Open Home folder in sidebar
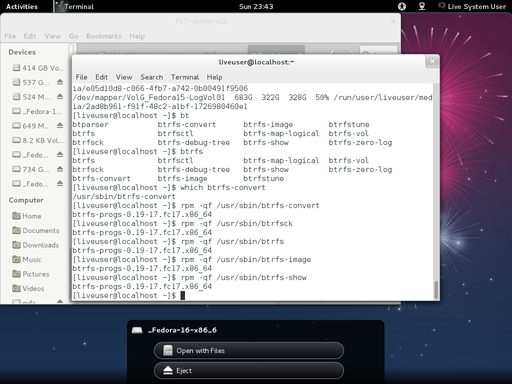The image size is (512, 384). 27,216
